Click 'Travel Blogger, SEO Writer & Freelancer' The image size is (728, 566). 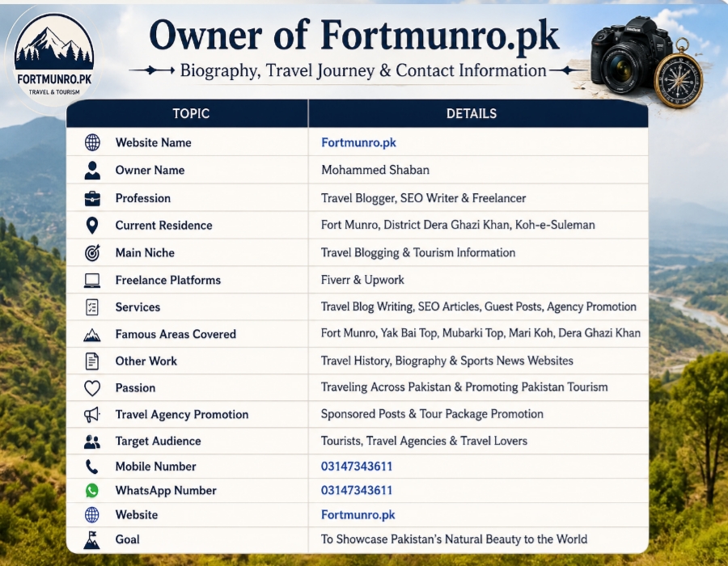[x=423, y=198]
